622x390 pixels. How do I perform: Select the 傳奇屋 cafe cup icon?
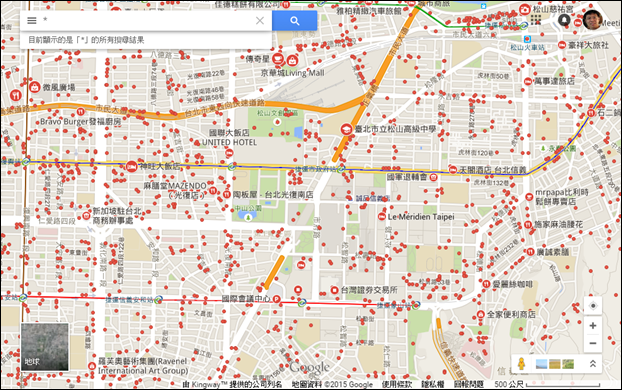coord(278,60)
